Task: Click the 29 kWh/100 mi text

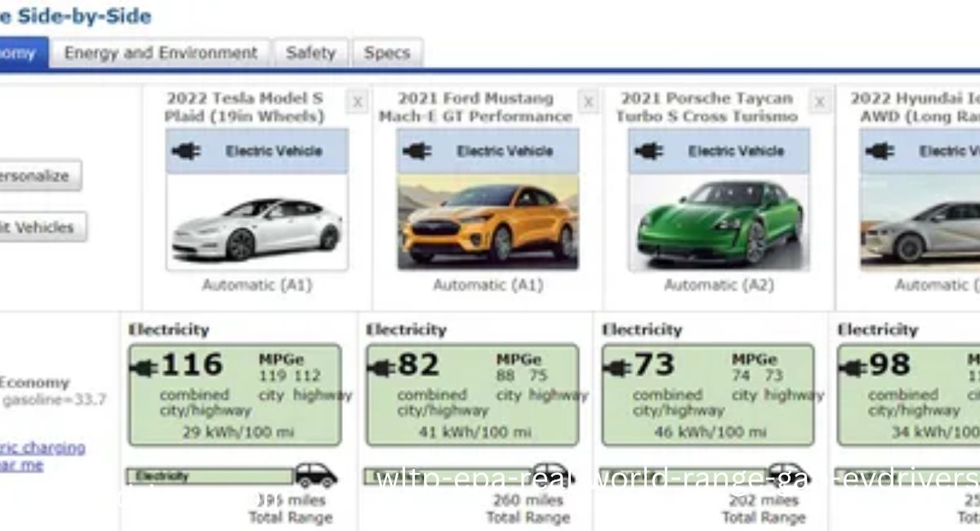Action: (x=237, y=431)
